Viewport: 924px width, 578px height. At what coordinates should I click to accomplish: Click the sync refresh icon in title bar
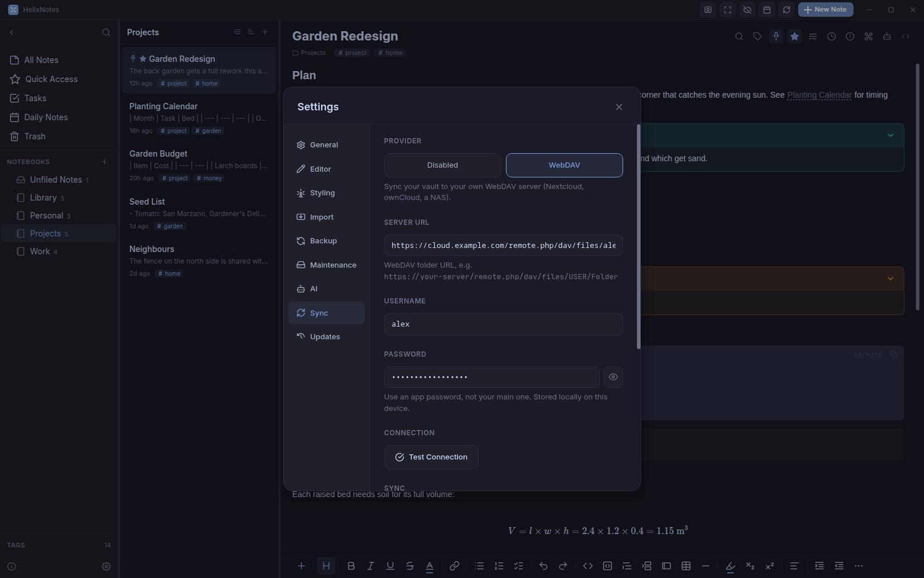(787, 10)
